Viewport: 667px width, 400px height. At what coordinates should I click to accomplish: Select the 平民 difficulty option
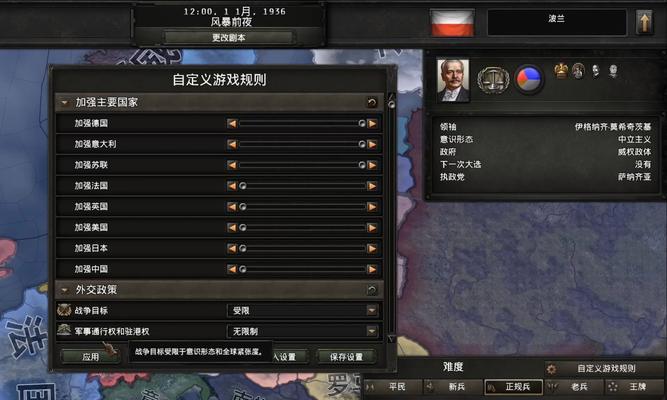click(x=391, y=387)
